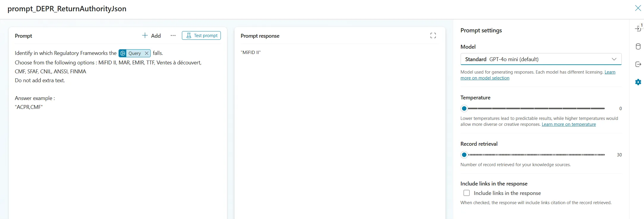644x219 pixels.
Task: Open the knowledge data cylinder icon
Action: point(638,47)
